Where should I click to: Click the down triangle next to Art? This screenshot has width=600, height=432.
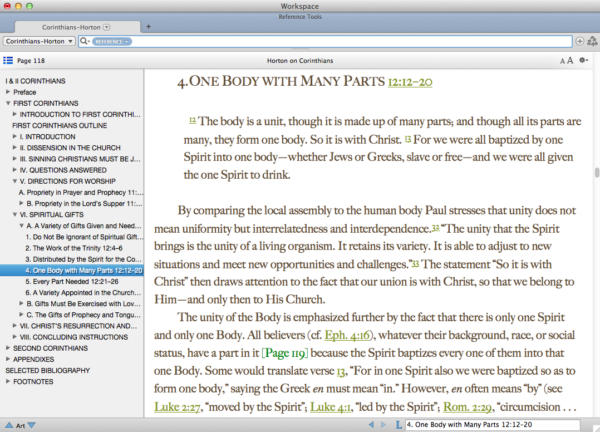(31, 425)
